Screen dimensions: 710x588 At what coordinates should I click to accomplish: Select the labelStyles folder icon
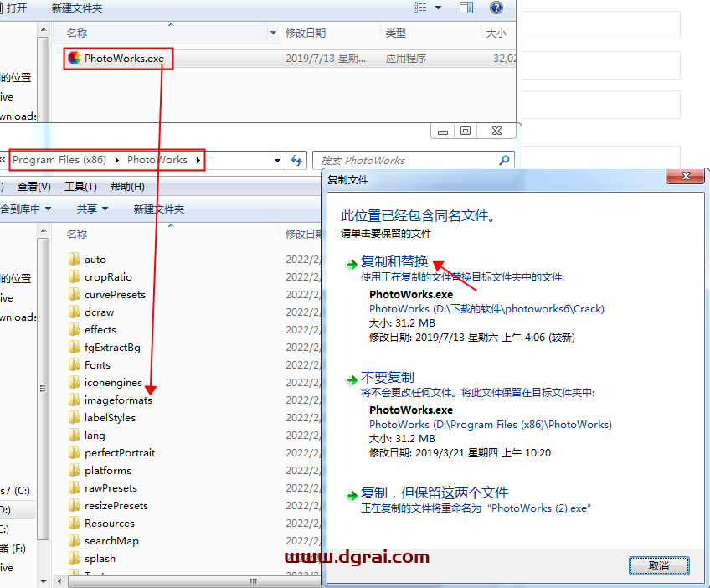[75, 418]
